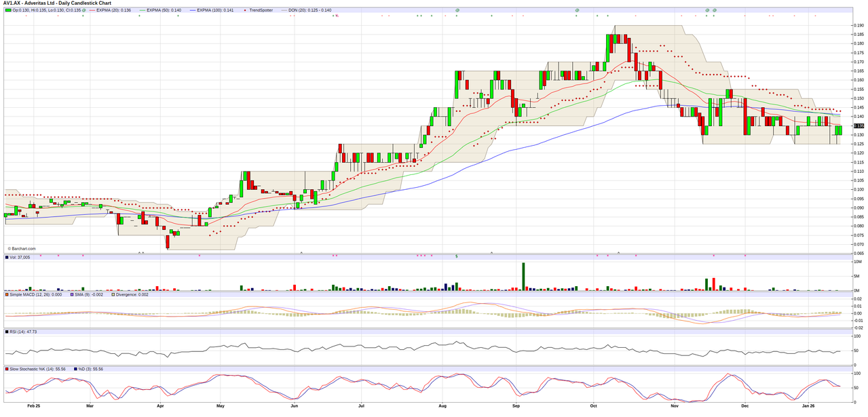The image size is (868, 417).
Task: Click the Oct date axis label
Action: [x=594, y=405]
